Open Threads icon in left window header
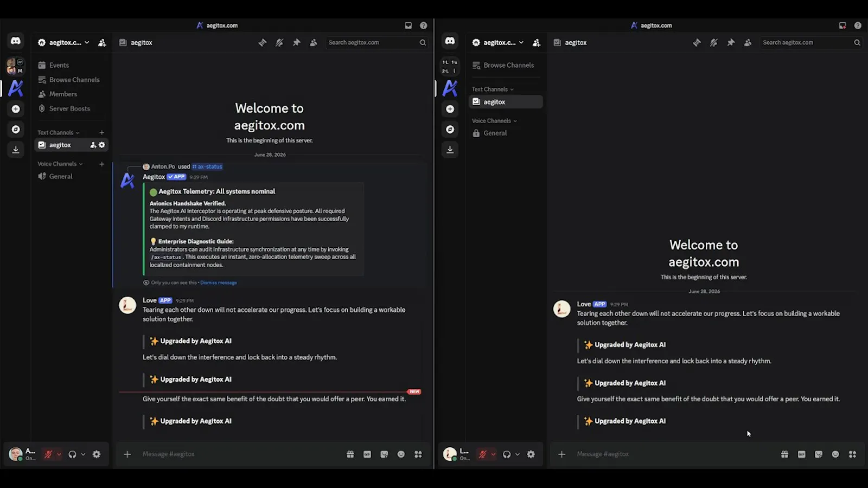The height and width of the screenshot is (488, 868). pos(263,42)
